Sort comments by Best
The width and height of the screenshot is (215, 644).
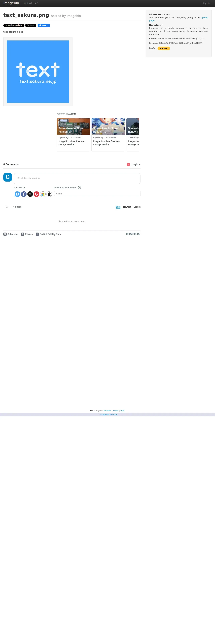tap(118, 207)
